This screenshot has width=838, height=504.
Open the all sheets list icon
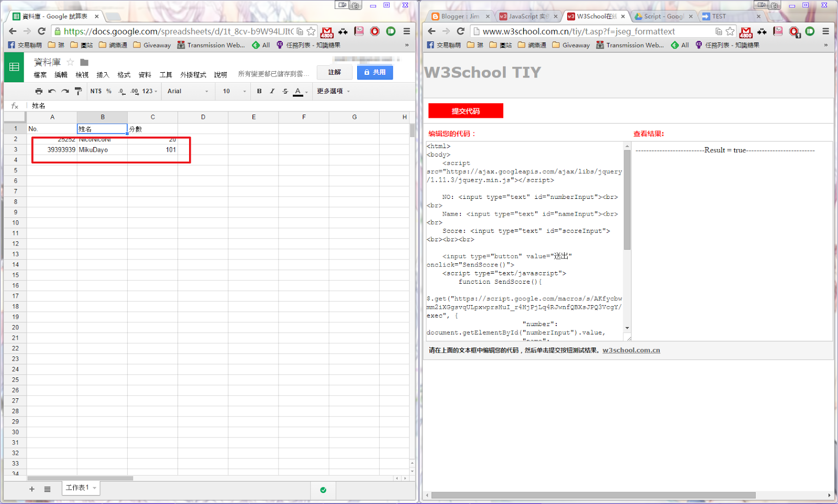(x=47, y=489)
